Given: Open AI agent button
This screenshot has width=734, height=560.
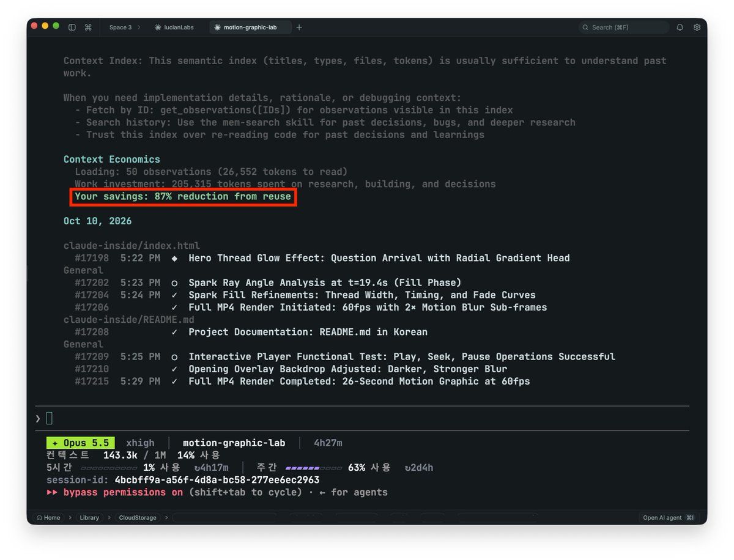Looking at the screenshot, I should click(669, 517).
